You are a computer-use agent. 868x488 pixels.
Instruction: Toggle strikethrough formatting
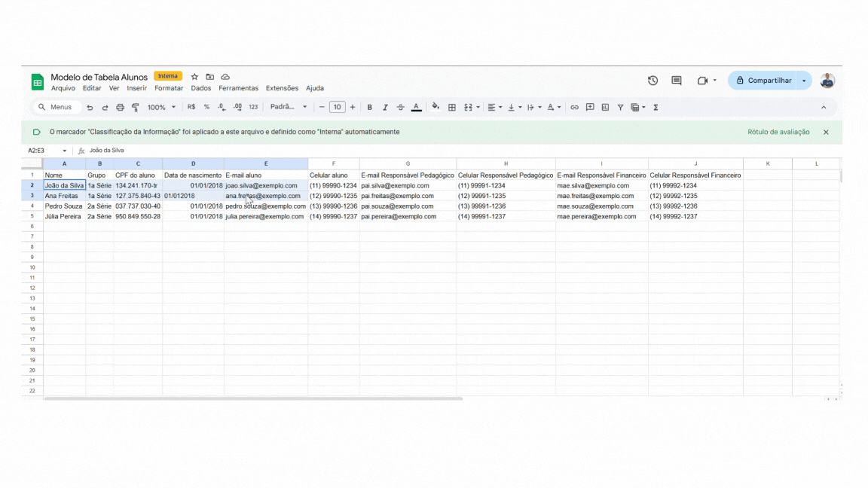400,108
